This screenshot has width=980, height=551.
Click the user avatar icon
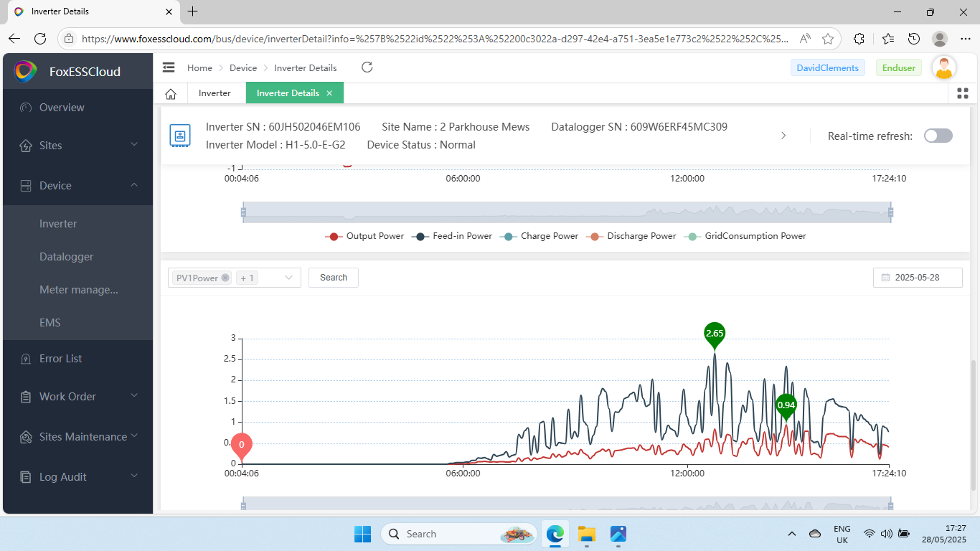(944, 67)
